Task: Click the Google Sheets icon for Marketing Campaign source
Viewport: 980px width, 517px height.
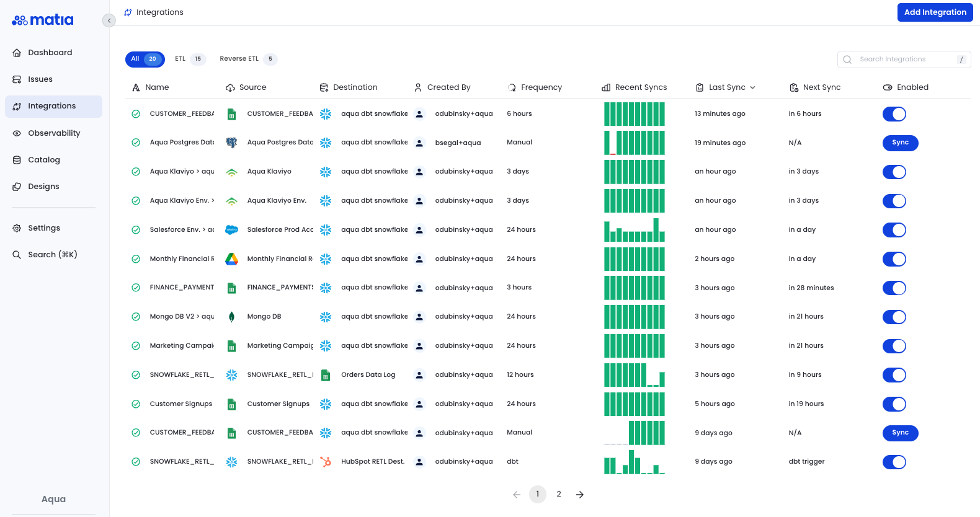Action: [231, 346]
